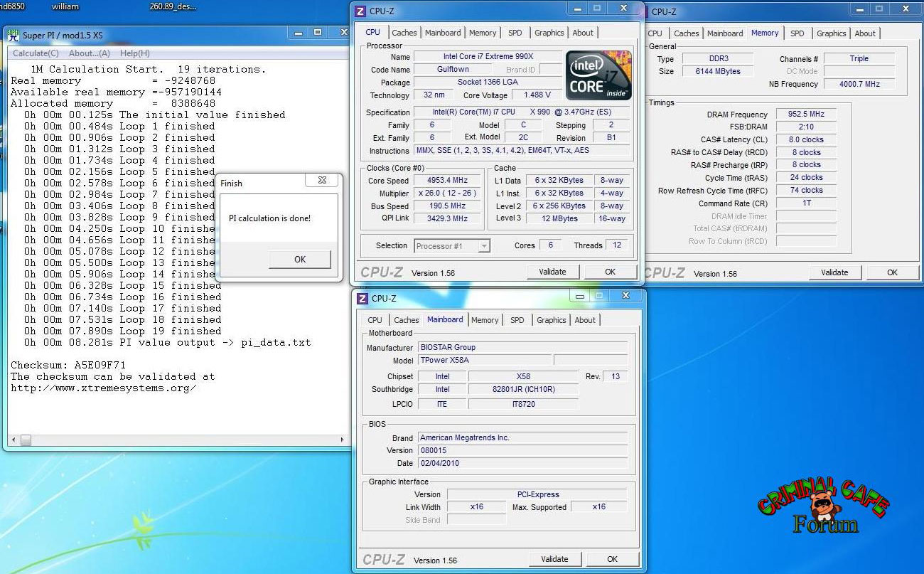Close the Finish dialog using its X

click(x=321, y=181)
